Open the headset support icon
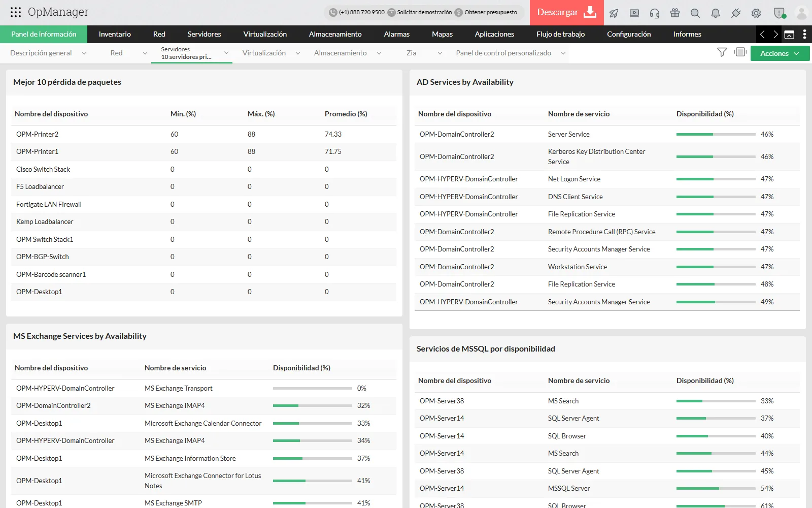Screen dimensions: 812x508 pyautogui.click(x=655, y=13)
